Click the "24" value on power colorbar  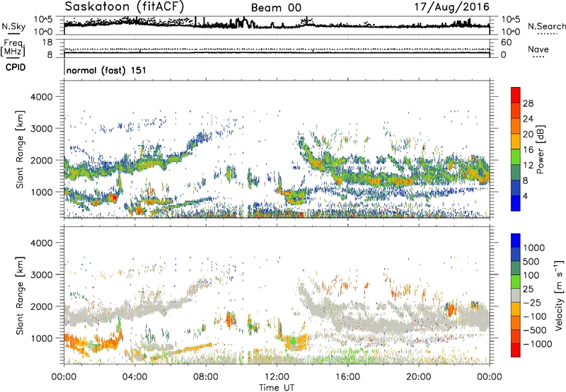528,119
